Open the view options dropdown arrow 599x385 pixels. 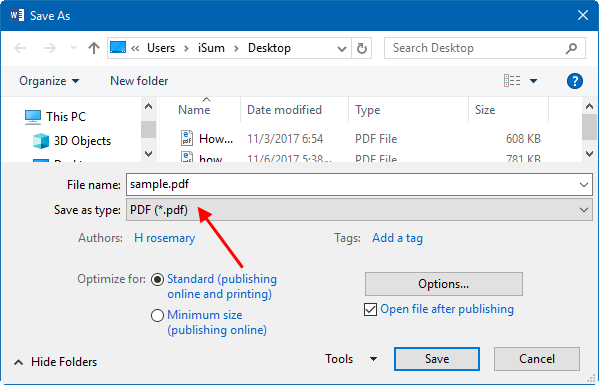533,81
